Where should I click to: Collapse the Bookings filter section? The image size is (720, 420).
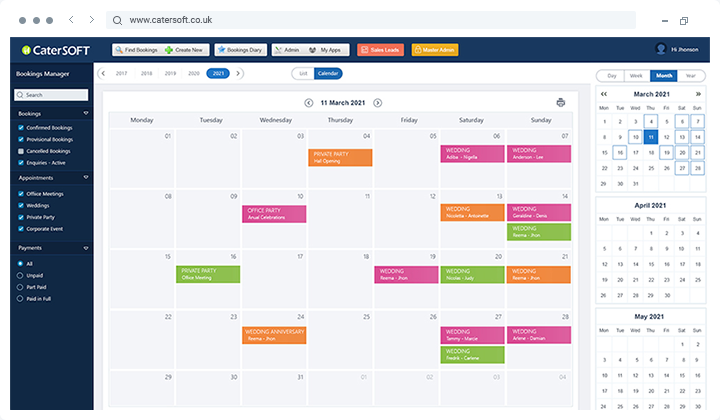tap(85, 113)
